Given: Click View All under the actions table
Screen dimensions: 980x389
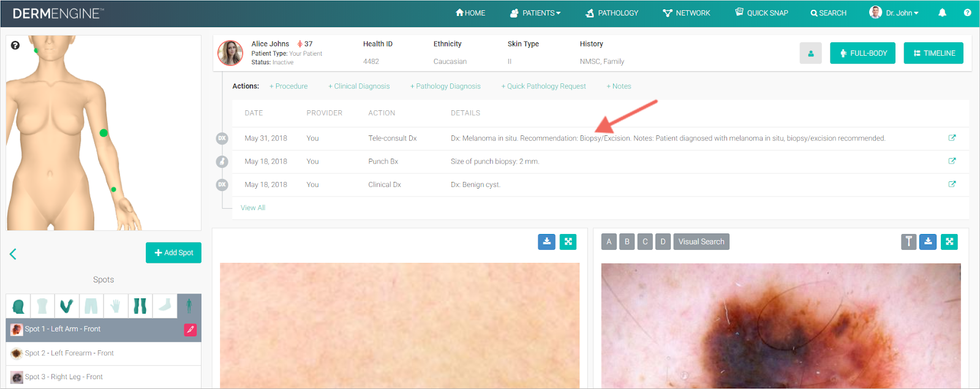Looking at the screenshot, I should pyautogui.click(x=253, y=208).
